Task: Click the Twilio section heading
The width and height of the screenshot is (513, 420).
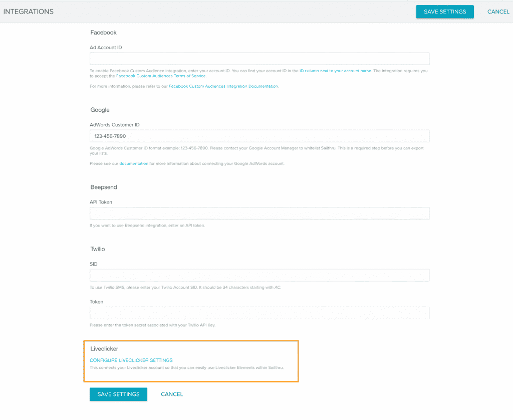Action: click(x=98, y=249)
